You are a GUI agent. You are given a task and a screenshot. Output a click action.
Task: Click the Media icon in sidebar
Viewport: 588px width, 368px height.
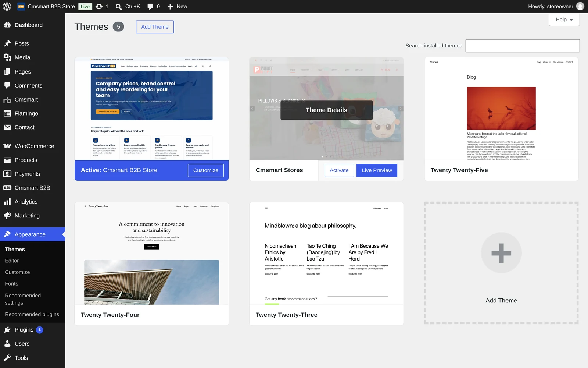[7, 57]
